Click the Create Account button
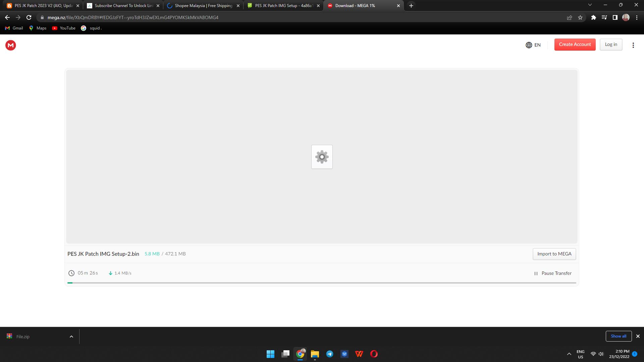Viewport: 644px width, 362px height. tap(575, 45)
